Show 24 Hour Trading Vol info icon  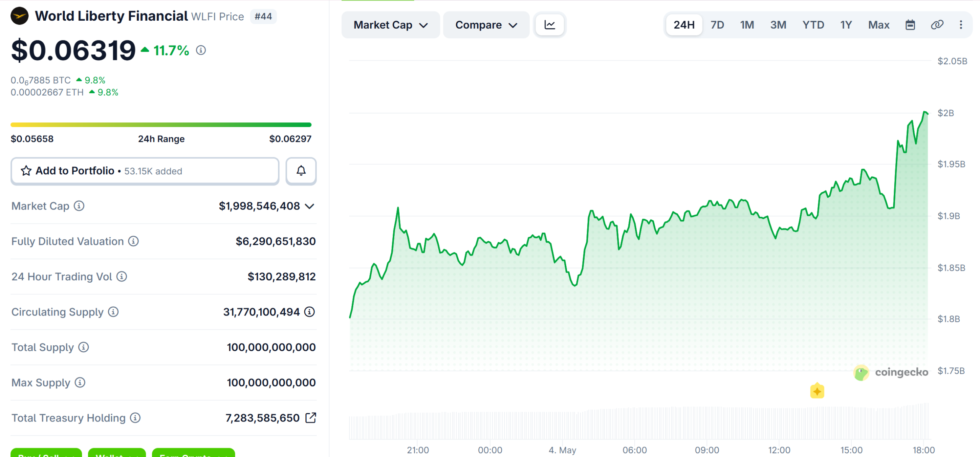tap(122, 276)
